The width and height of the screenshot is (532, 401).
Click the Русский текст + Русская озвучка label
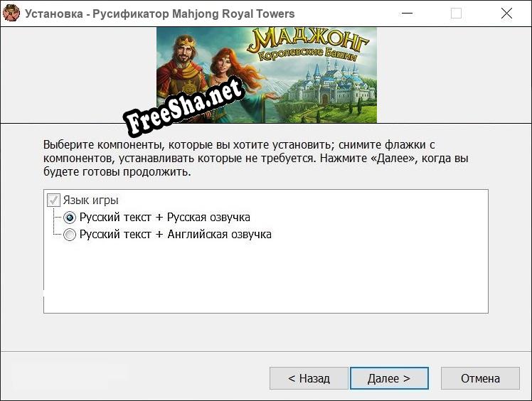(164, 218)
